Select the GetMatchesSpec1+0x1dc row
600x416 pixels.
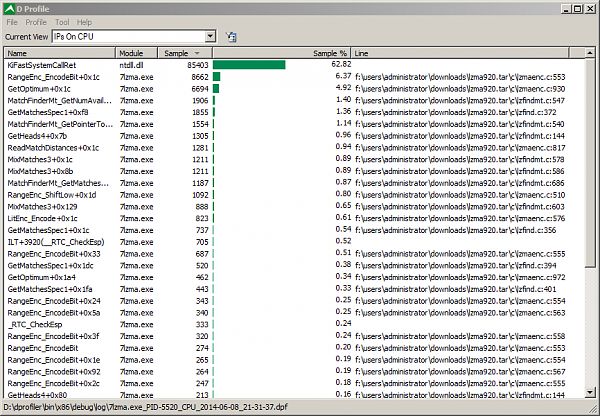click(295, 266)
